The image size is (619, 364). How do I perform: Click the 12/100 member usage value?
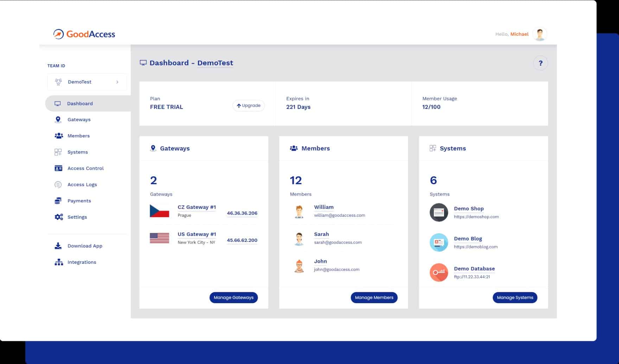[431, 107]
